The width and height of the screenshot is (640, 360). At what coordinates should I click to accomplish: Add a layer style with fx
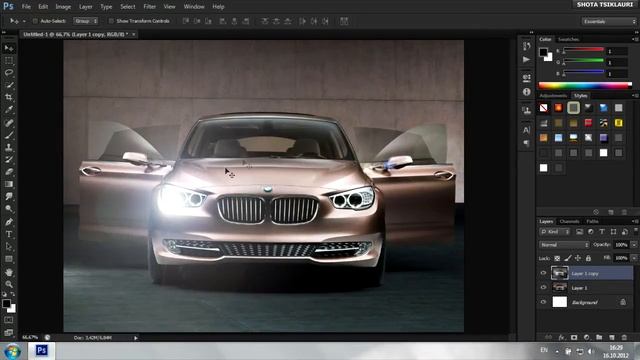(562, 338)
